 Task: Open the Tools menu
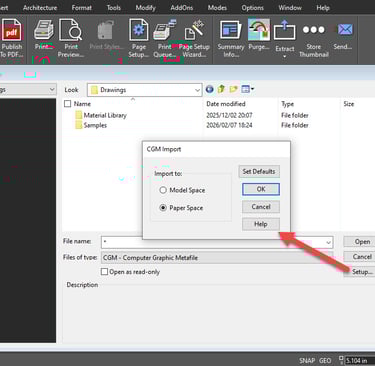pyautogui.click(x=114, y=7)
